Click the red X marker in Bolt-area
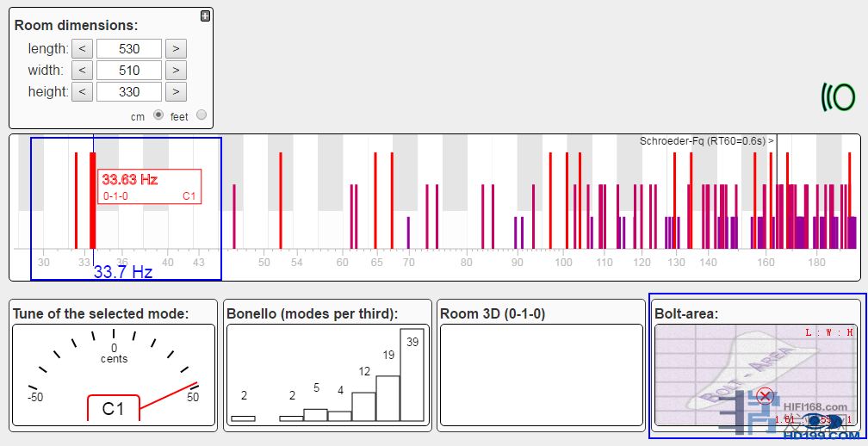868x446 pixels. (764, 396)
